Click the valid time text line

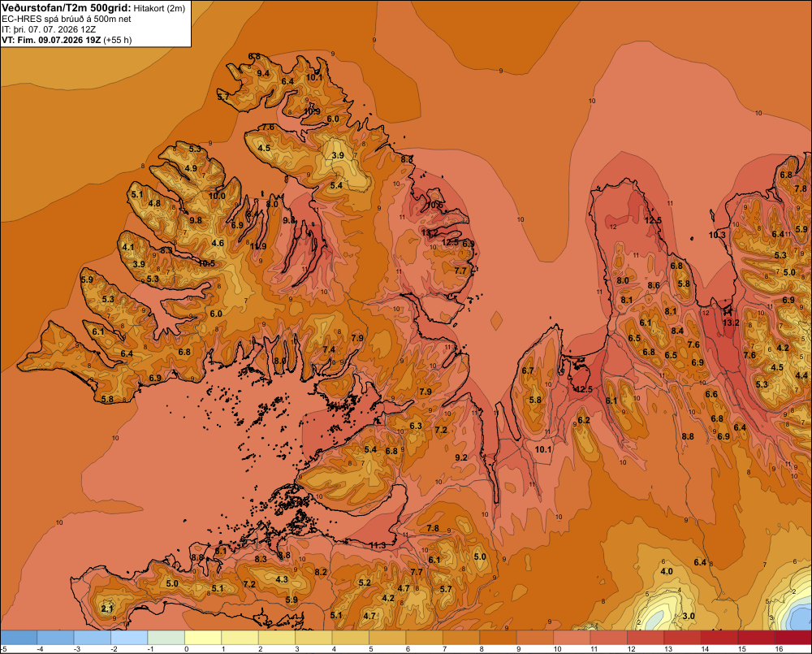click(x=67, y=40)
